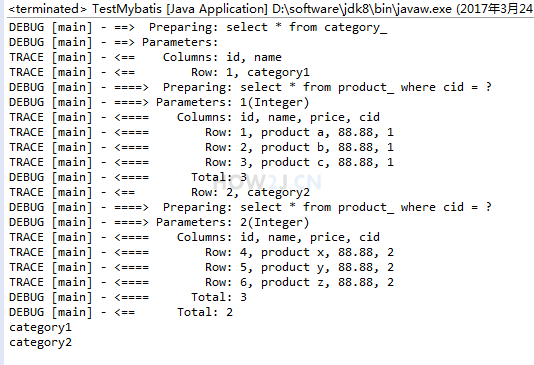Click 'Row: 5, product y, 88.88, 2' line

point(201,267)
